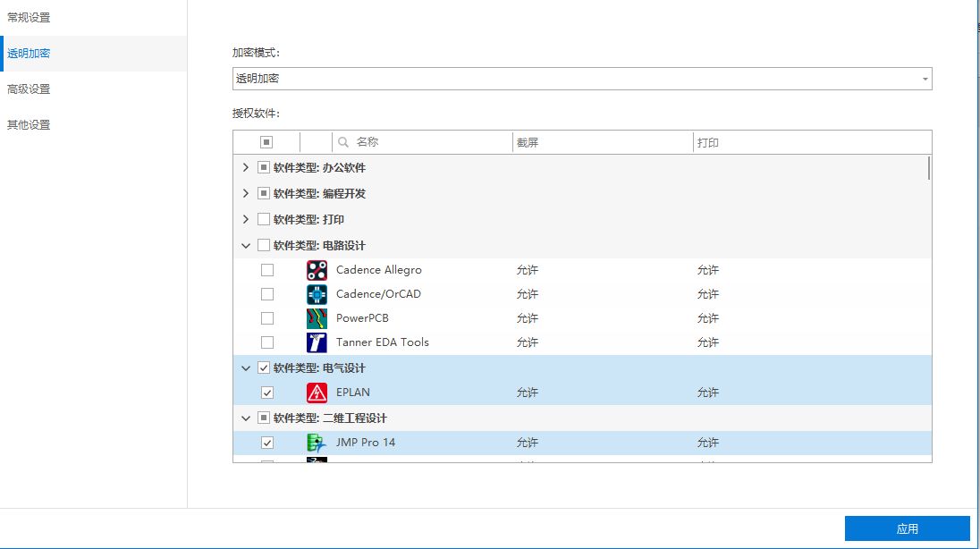Viewport: 980px width, 549px height.
Task: Toggle checkbox for 办公软件 category
Action: pos(264,167)
